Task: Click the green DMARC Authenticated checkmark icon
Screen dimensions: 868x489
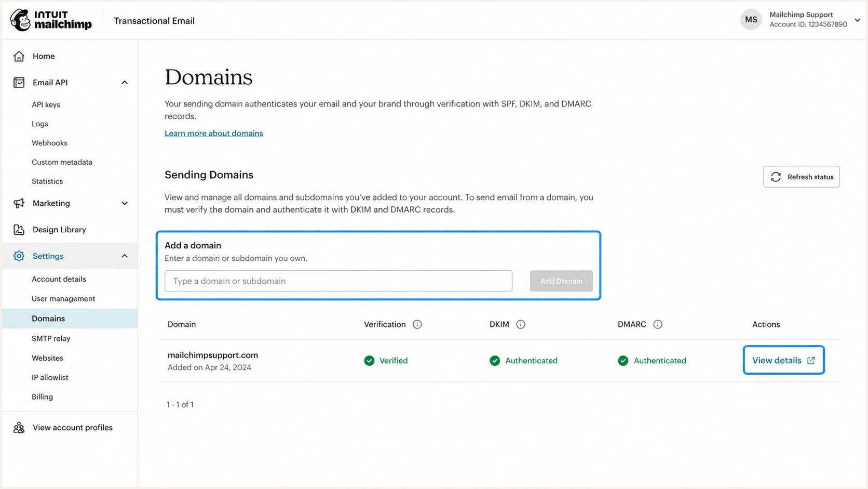Action: [x=623, y=361]
